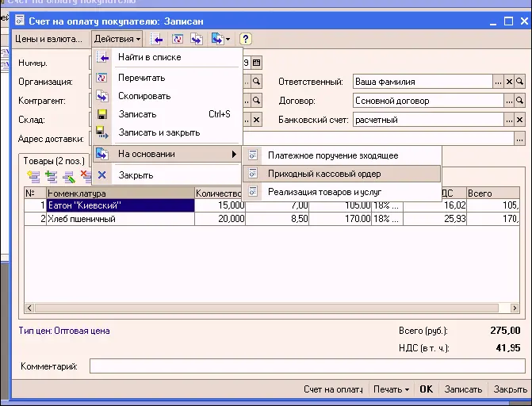The image size is (532, 406).
Task: Choose Закрыть in Действия menu
Action: tap(167, 175)
